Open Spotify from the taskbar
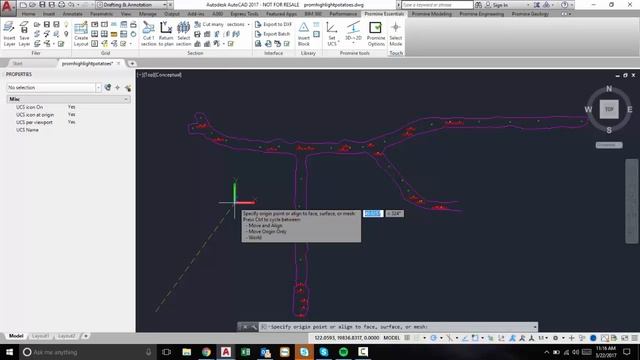Screen dimensions: 640x360 tap(343, 352)
